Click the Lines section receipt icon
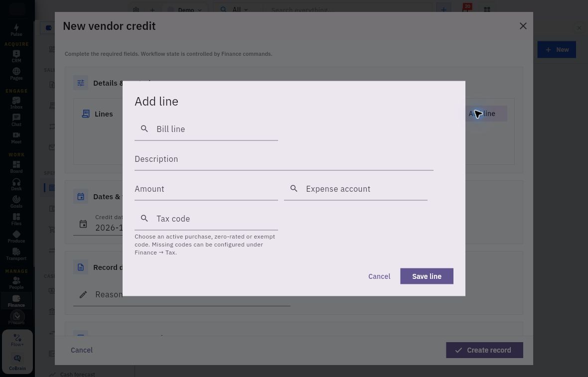The image size is (588, 377). 86,114
